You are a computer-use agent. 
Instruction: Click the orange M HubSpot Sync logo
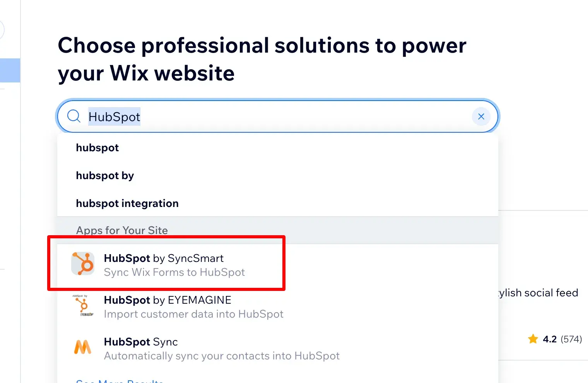click(x=82, y=347)
